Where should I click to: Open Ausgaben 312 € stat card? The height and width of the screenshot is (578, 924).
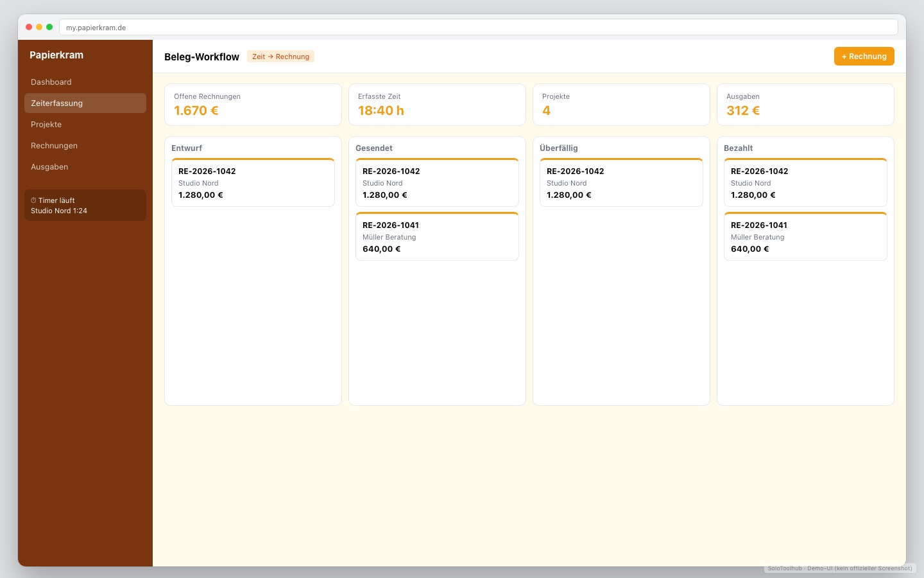[x=805, y=105]
